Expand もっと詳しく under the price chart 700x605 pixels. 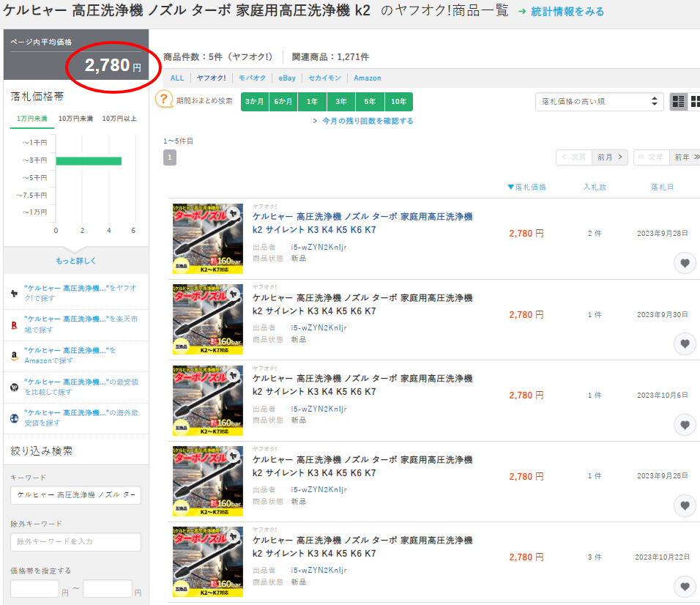(x=76, y=261)
